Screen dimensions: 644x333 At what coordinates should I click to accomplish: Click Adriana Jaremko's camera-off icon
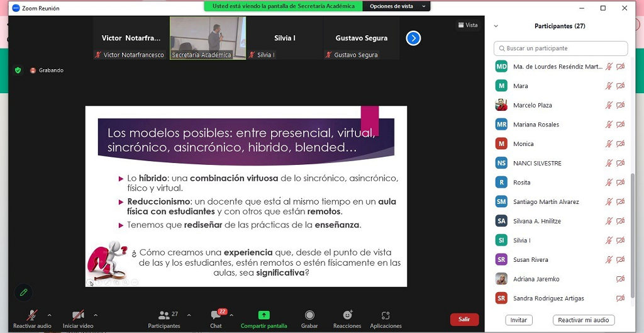pos(621,279)
